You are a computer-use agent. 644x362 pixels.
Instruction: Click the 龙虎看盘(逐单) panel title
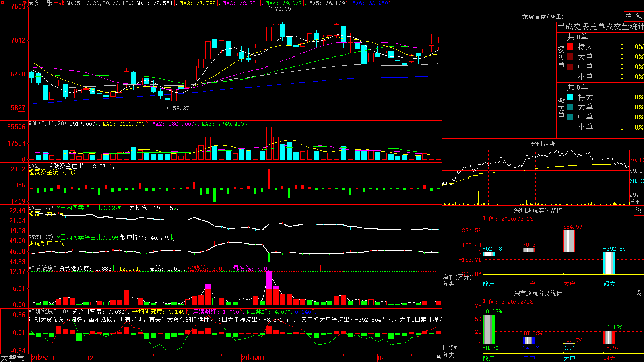[543, 16]
